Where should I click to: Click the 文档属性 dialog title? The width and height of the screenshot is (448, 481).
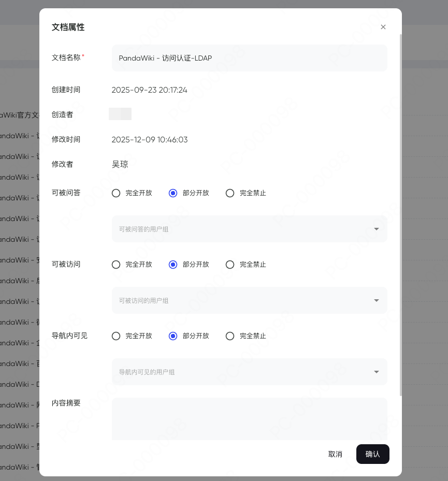point(68,27)
